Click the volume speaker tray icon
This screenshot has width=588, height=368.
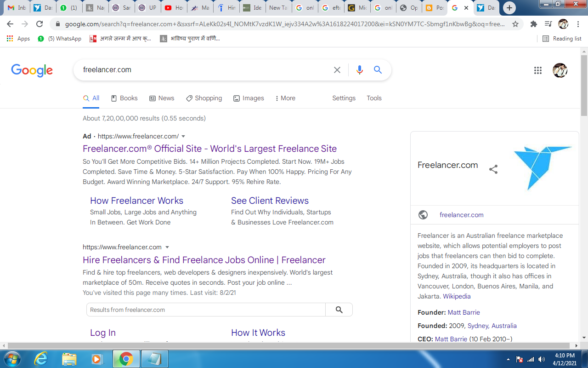pos(542,359)
